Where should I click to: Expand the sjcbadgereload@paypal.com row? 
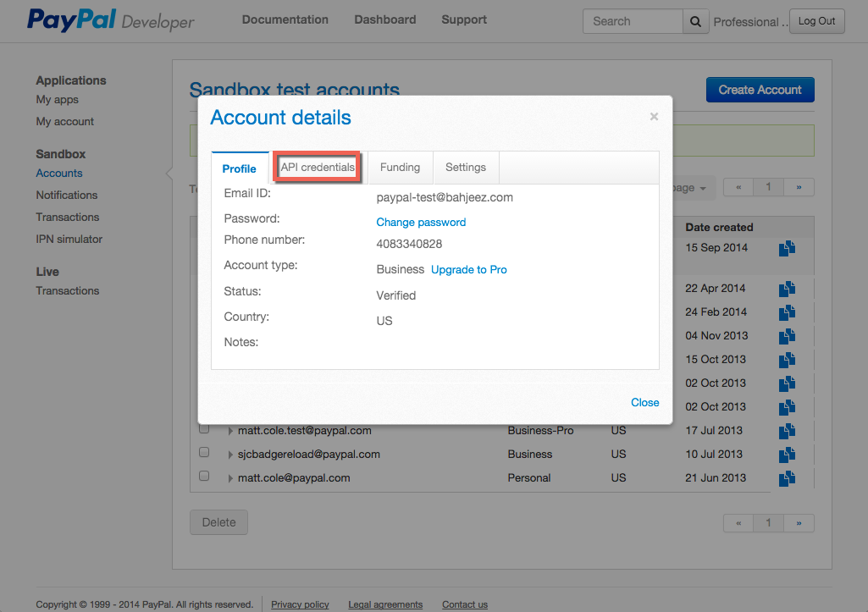coord(230,455)
